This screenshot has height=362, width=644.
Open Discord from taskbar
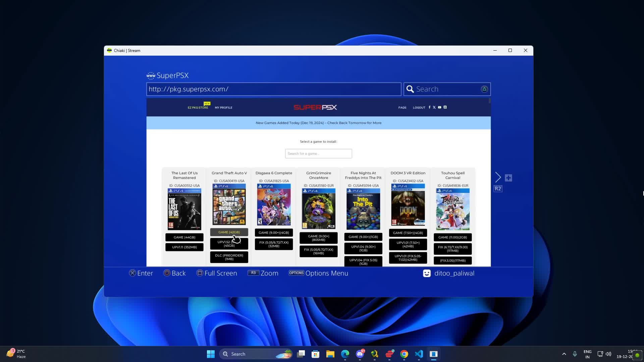click(360, 354)
